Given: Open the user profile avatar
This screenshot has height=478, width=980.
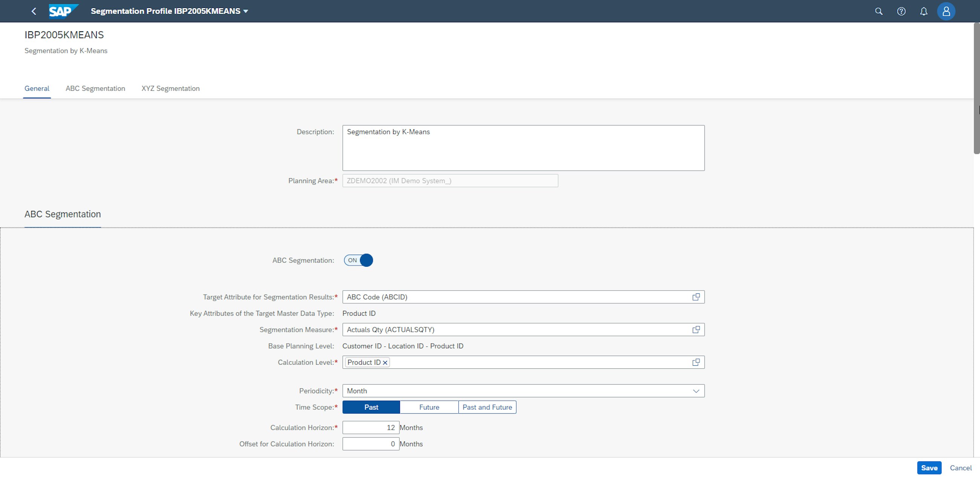Looking at the screenshot, I should click(x=946, y=11).
